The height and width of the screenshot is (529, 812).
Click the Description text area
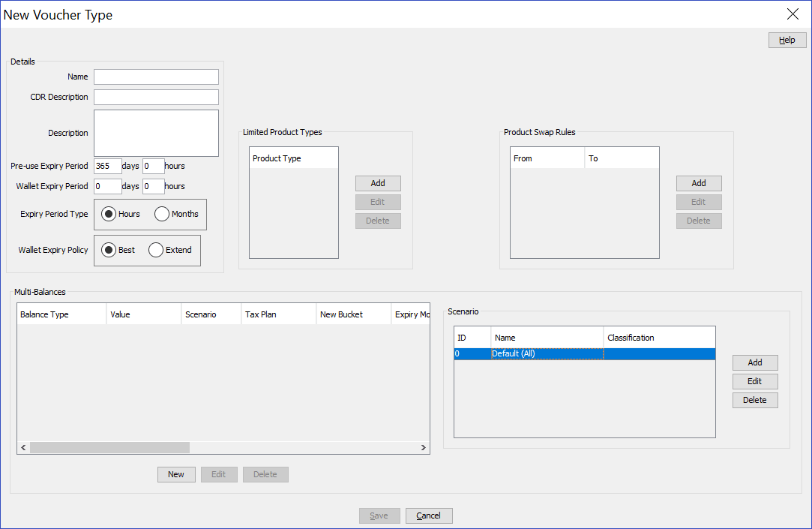click(x=156, y=133)
